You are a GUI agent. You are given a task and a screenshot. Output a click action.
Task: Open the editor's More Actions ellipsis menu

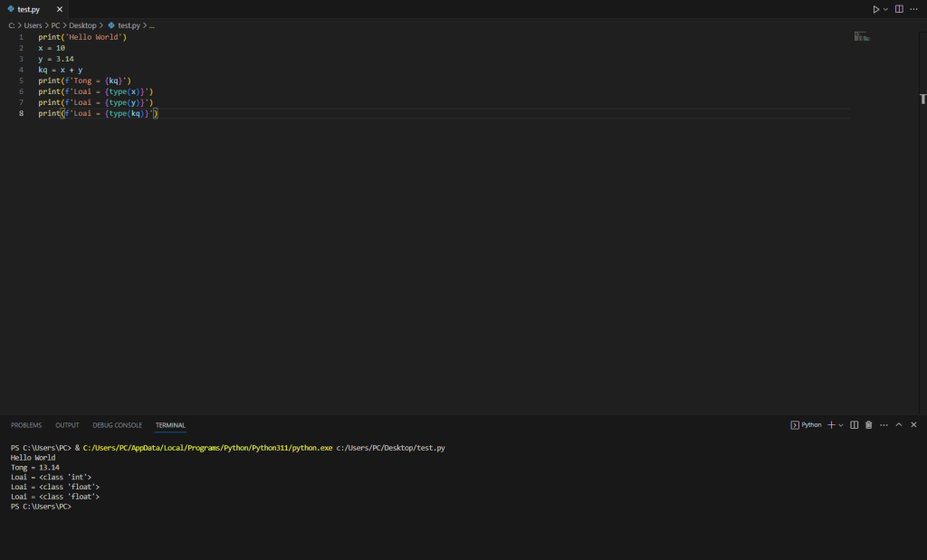(913, 9)
